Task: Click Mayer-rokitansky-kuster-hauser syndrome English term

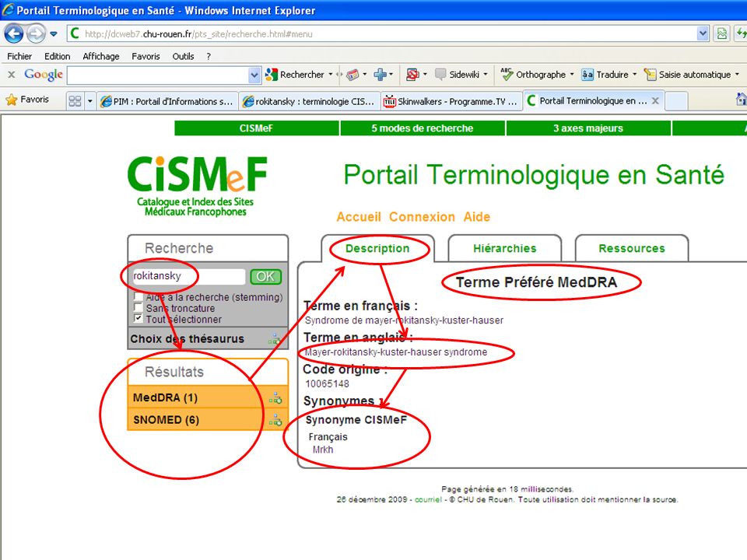Action: tap(396, 352)
